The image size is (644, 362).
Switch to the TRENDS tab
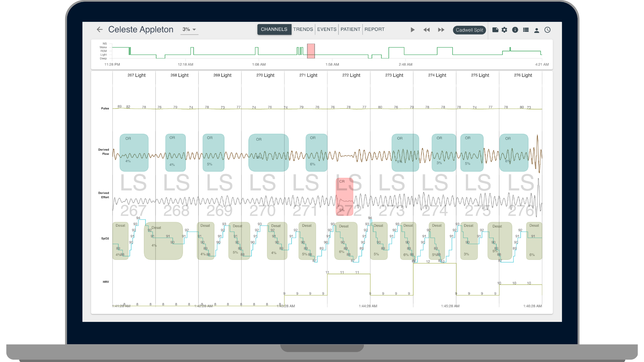(x=303, y=29)
